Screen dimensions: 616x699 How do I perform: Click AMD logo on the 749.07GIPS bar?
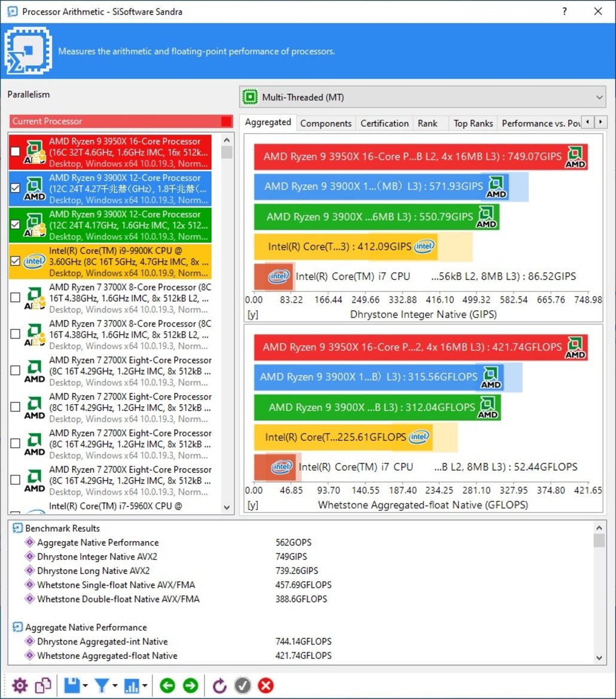(x=575, y=157)
